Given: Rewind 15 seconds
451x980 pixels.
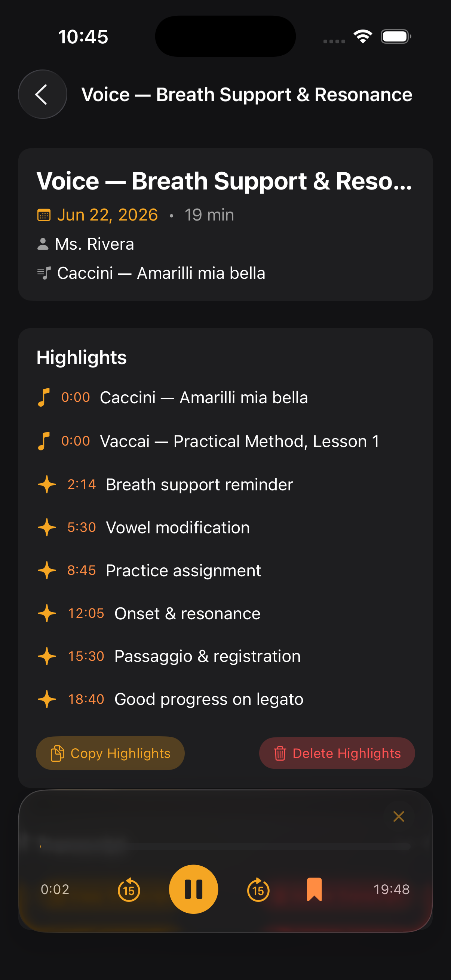Looking at the screenshot, I should 129,890.
